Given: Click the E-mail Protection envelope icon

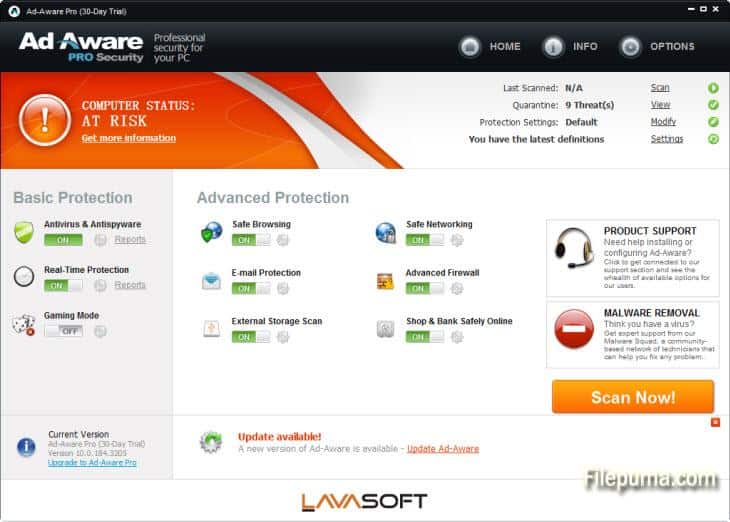Looking at the screenshot, I should (211, 280).
